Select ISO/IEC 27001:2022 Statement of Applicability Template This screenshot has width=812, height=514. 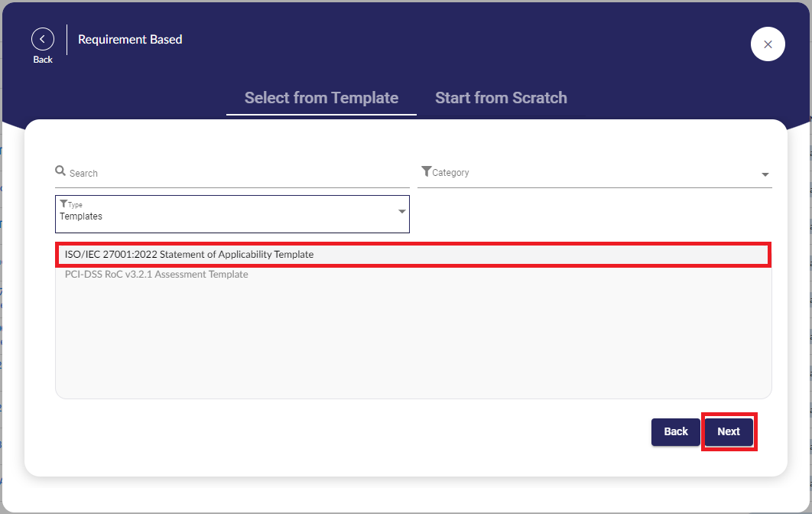coord(189,254)
